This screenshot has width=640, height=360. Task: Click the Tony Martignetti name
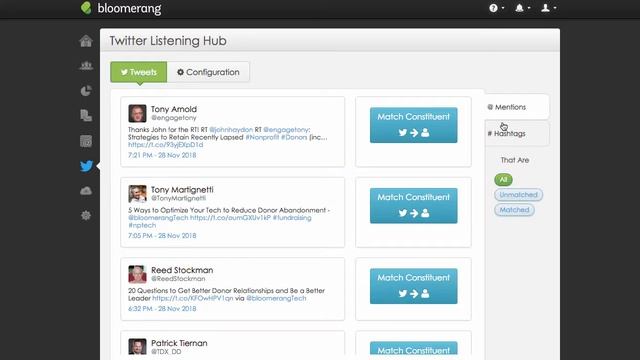[182, 189]
